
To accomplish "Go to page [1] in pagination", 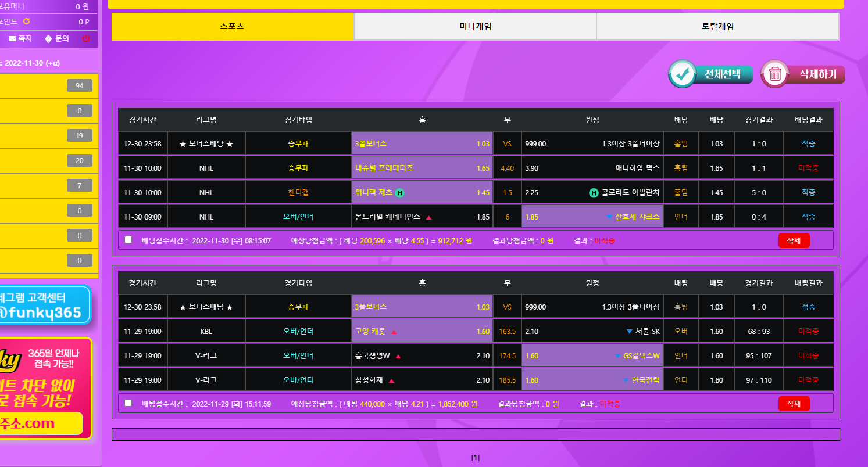I will (x=476, y=458).
